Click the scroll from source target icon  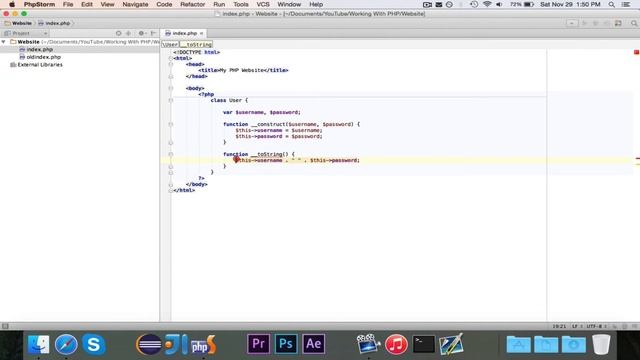click(118, 33)
